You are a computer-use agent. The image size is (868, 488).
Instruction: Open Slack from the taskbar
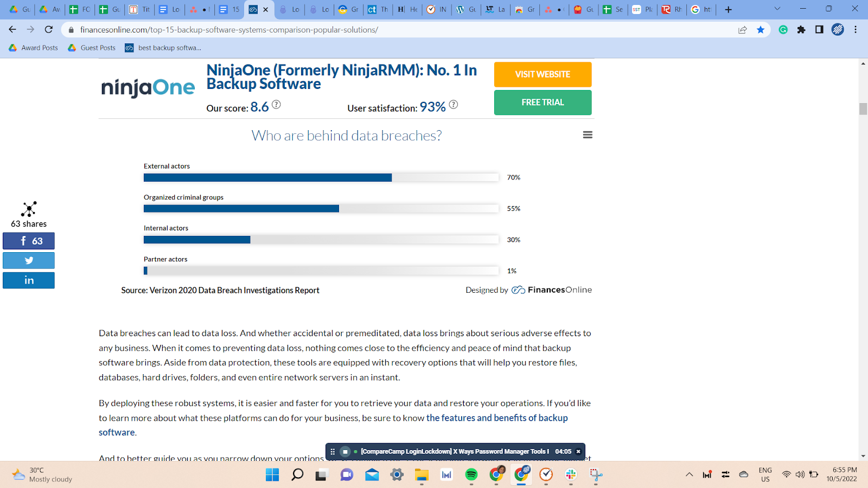pos(571,475)
